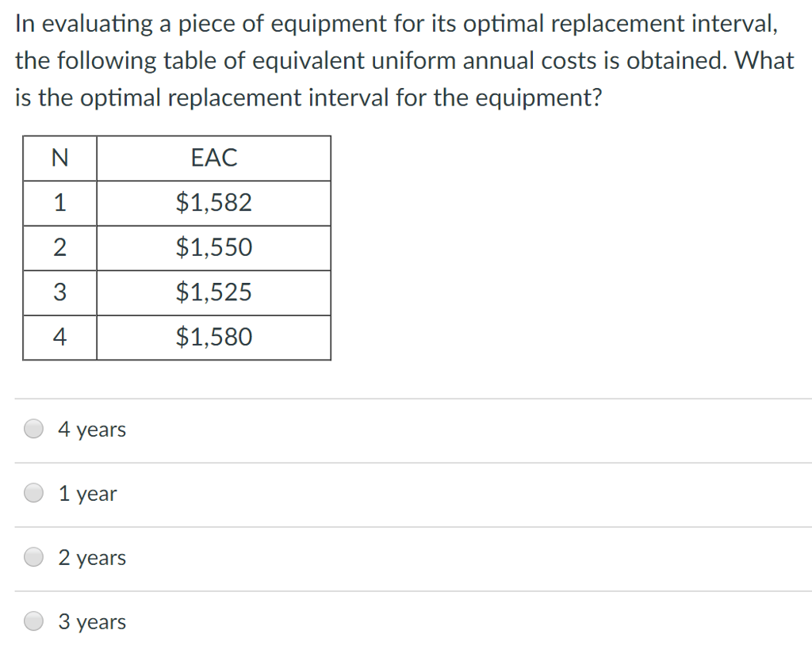Viewport: 812px width, 653px height.
Task: Click the divider line above answer options
Action: point(406,399)
